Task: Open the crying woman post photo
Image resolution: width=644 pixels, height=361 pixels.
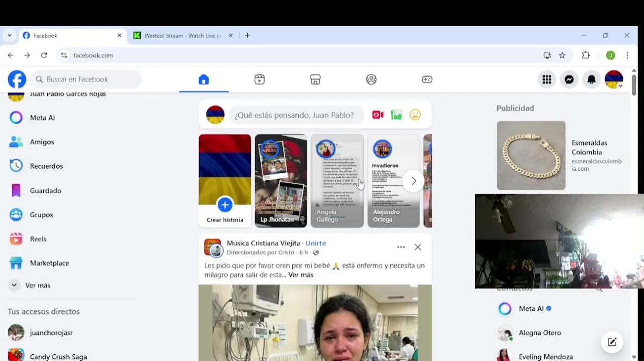Action: pos(315,323)
